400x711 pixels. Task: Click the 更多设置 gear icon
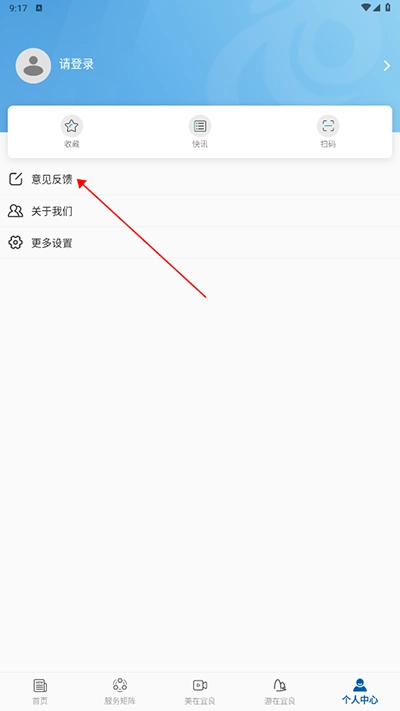click(15, 243)
